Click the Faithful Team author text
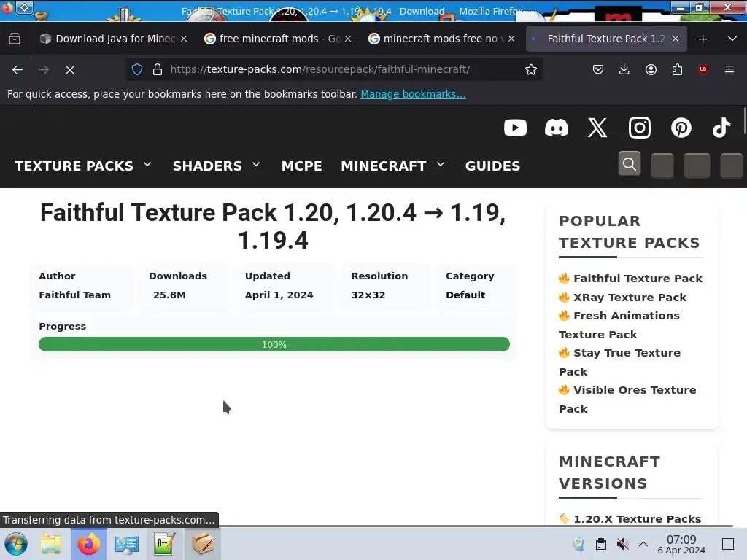The height and width of the screenshot is (560, 747). [x=75, y=295]
